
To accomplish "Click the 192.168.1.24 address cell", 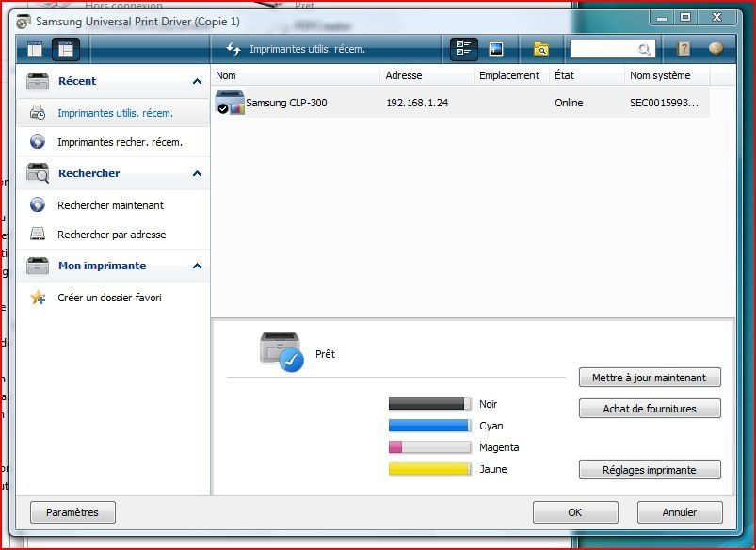I will coord(417,103).
